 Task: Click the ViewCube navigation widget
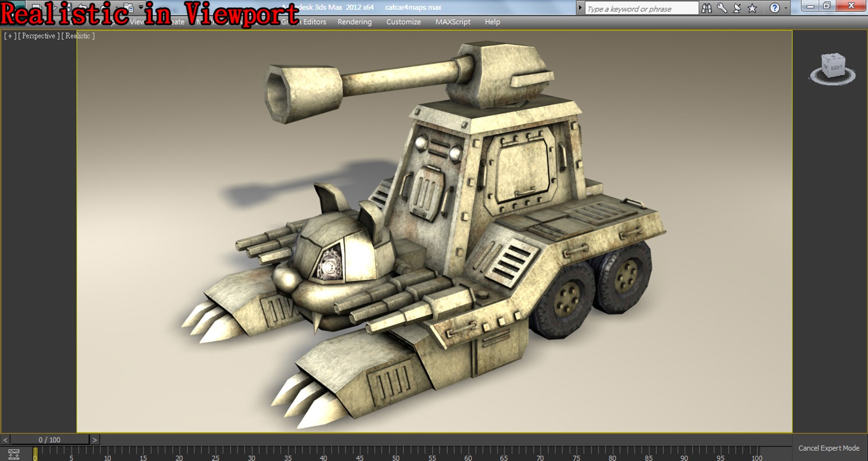pos(832,69)
